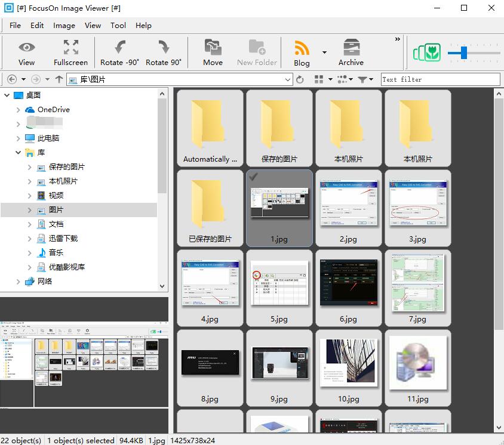Open the Tool menu

pos(118,26)
